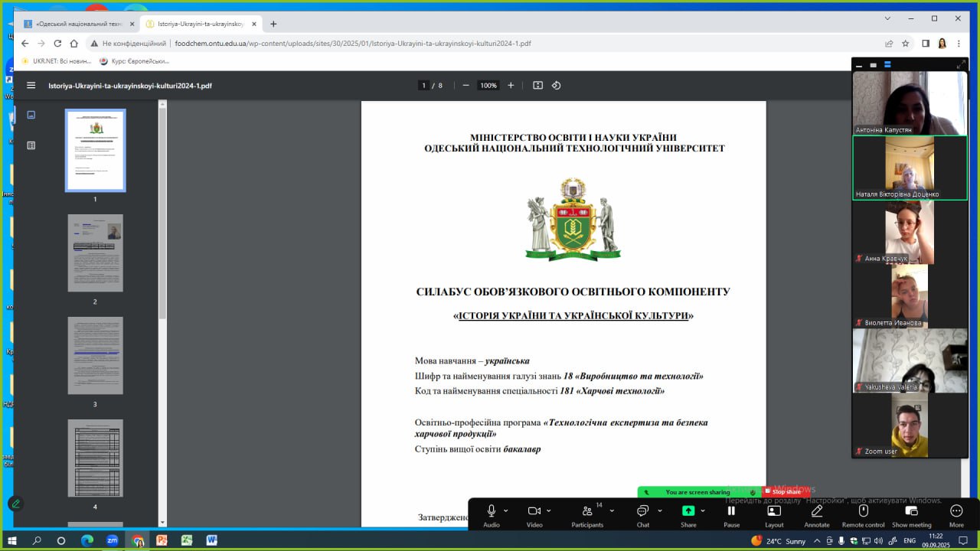Image resolution: width=980 pixels, height=551 pixels.
Task: Open Remote control in Zoom toolbar
Action: point(863,515)
